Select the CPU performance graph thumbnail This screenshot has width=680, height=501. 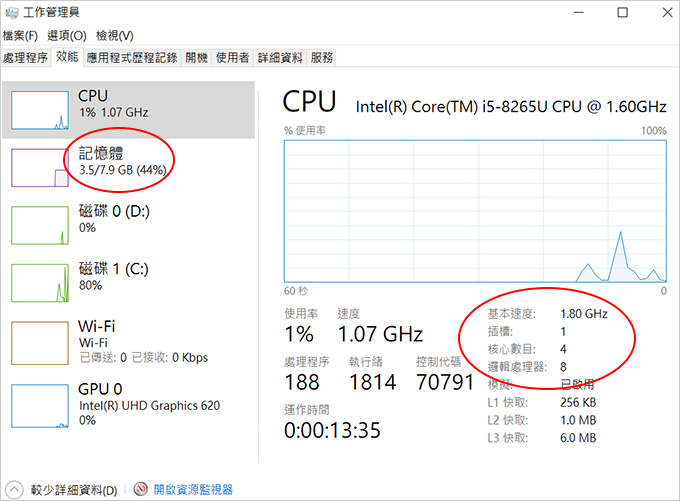point(40,110)
